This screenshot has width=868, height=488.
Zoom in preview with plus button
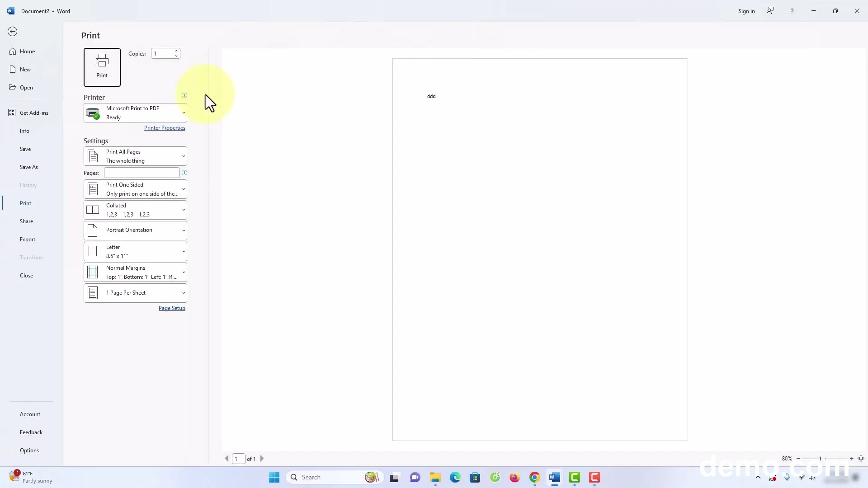tap(852, 459)
